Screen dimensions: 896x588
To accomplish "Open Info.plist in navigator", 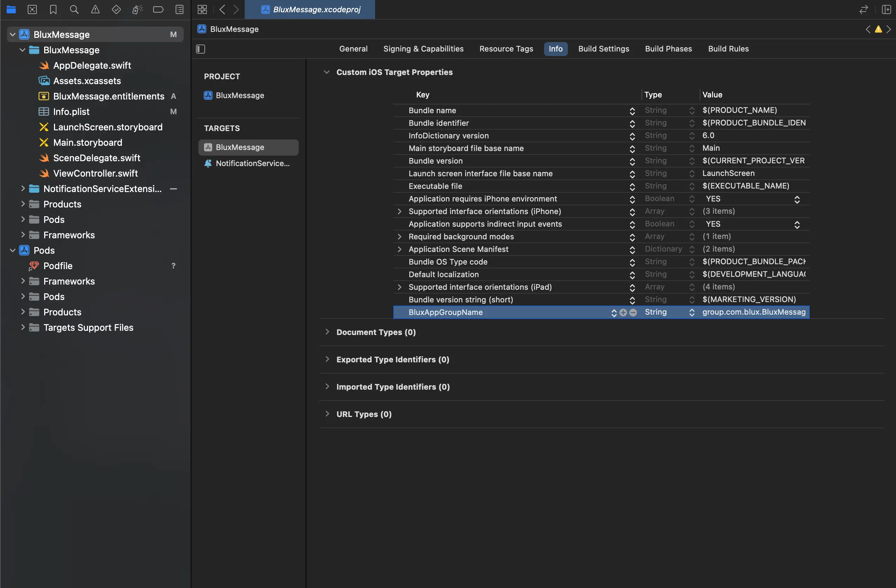I will [71, 112].
